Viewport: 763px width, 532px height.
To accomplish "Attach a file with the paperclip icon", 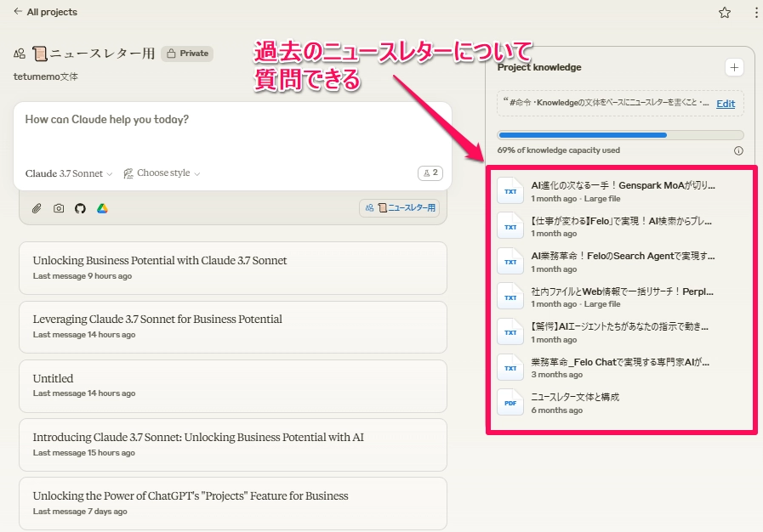I will coord(37,208).
